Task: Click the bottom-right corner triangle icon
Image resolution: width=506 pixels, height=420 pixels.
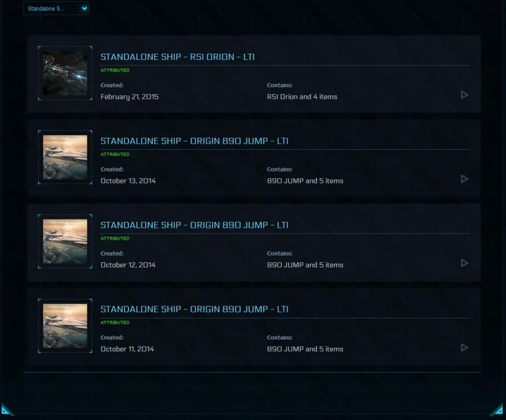Action: [498, 410]
